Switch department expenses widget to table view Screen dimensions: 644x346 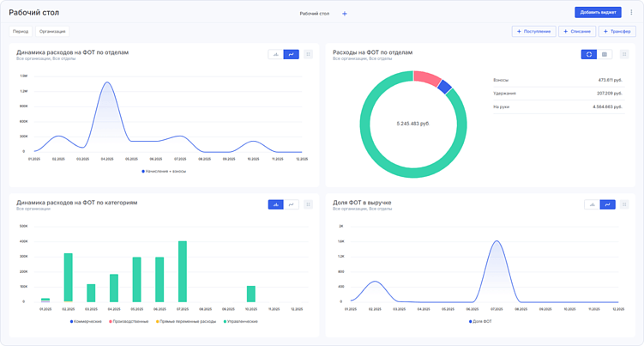coord(605,54)
